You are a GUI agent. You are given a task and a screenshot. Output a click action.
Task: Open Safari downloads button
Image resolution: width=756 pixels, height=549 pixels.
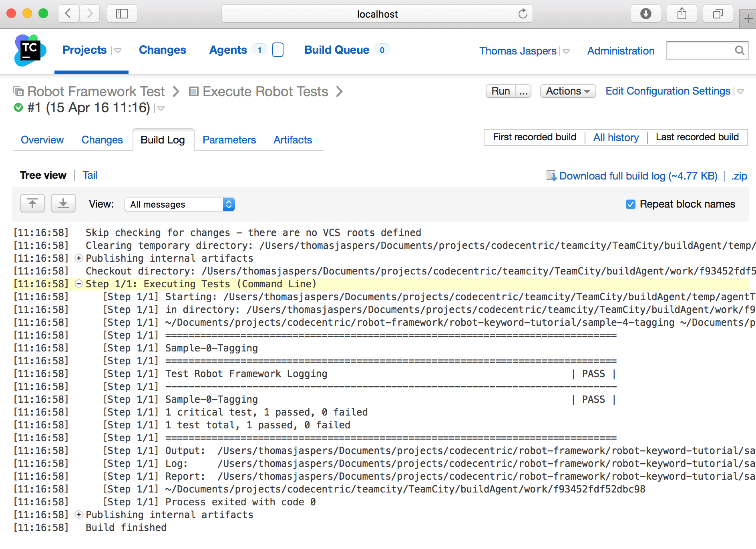[645, 14]
